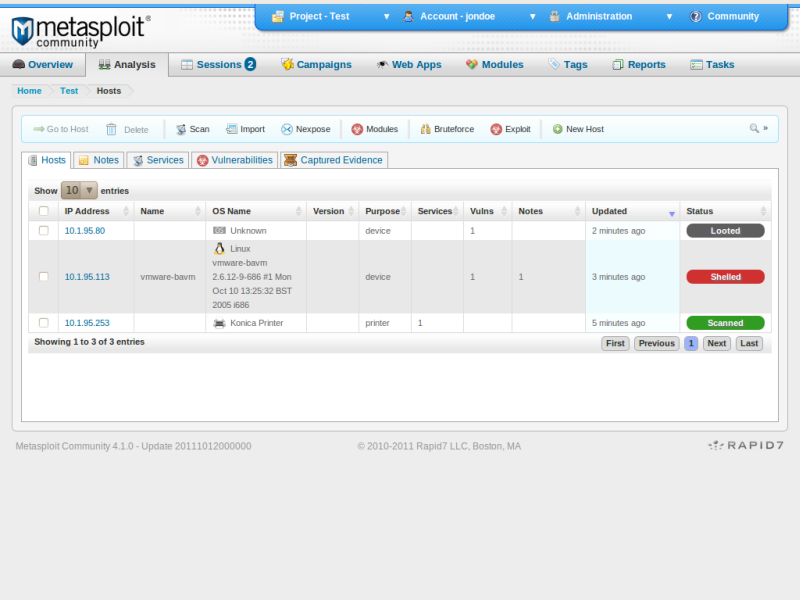Click the Rapid7 logo in the footer
The height and width of the screenshot is (600, 800).
(746, 445)
